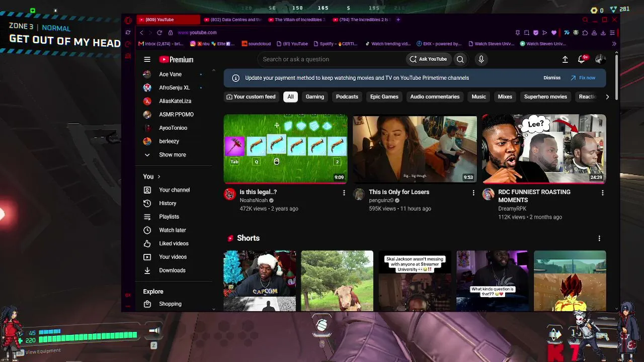The height and width of the screenshot is (362, 644).
Task: Show more filter chips with right arrow
Action: point(607,97)
